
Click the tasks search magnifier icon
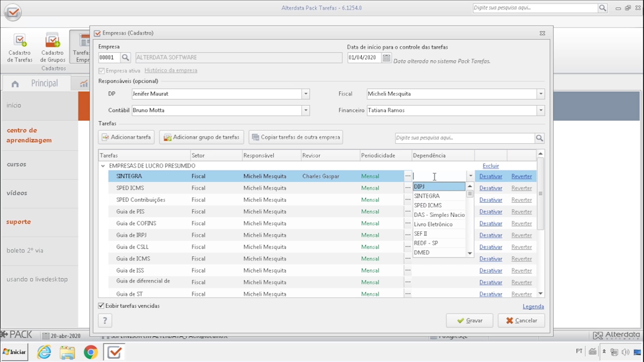point(539,138)
